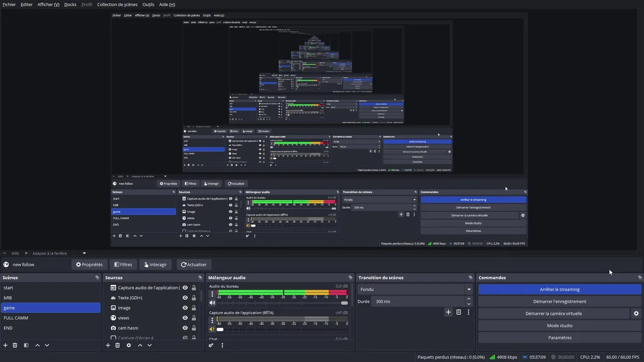Move scene up arrow in Scènes dock
Viewport: 644px width, 362px height.
coord(37,345)
